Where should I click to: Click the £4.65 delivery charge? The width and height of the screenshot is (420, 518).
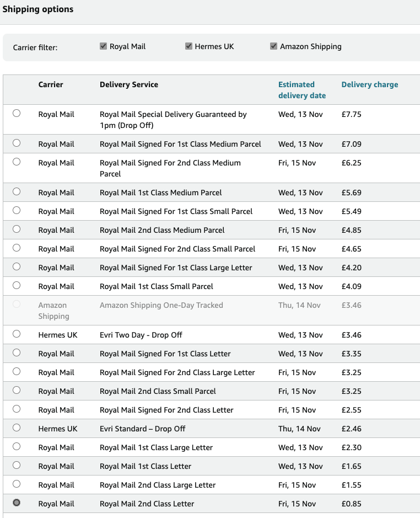coord(351,249)
